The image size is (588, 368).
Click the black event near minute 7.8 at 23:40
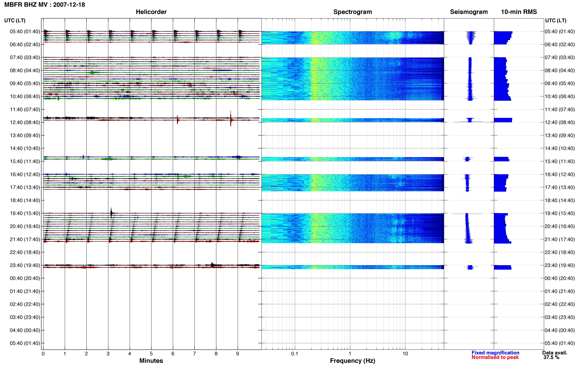click(x=212, y=265)
